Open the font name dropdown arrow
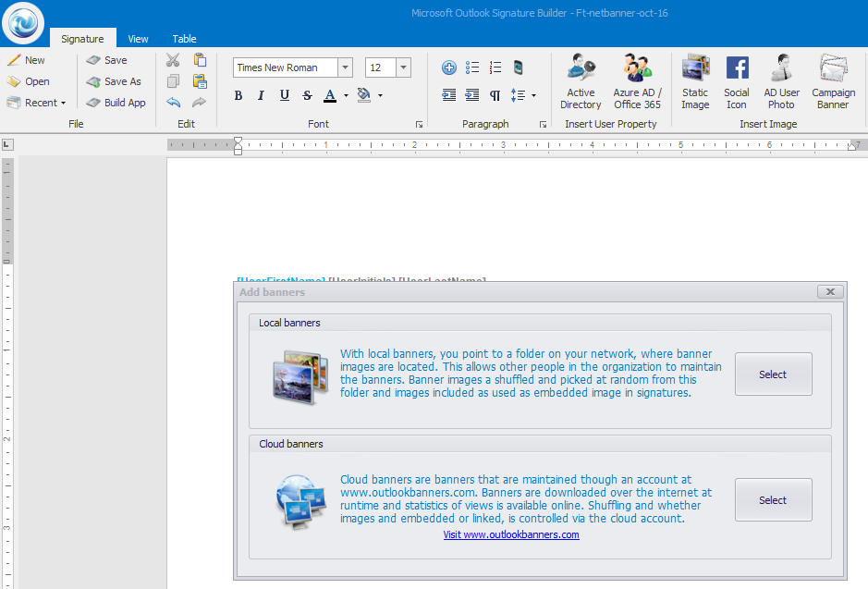Image resolution: width=868 pixels, height=589 pixels. [x=346, y=67]
